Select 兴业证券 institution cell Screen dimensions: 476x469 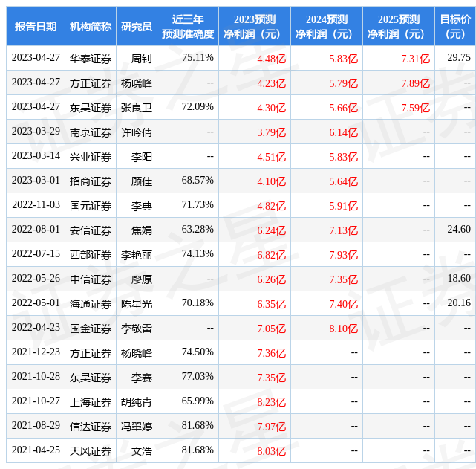(91, 156)
